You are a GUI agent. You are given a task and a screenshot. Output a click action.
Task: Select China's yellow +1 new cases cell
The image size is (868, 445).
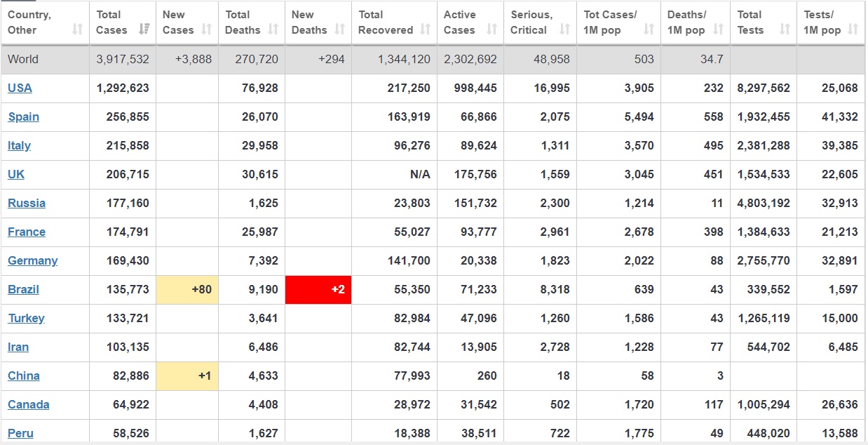pos(187,376)
